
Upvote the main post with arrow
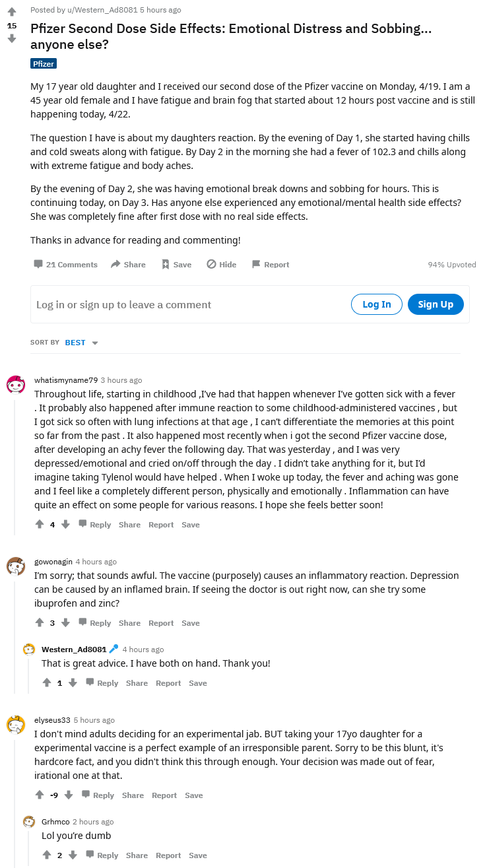coord(12,12)
